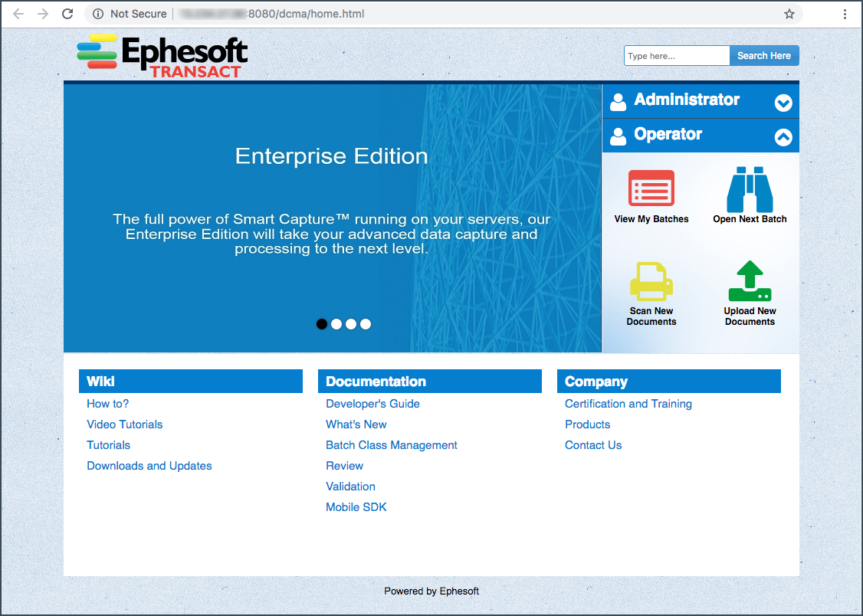Open the Certification and Training link

coord(628,404)
